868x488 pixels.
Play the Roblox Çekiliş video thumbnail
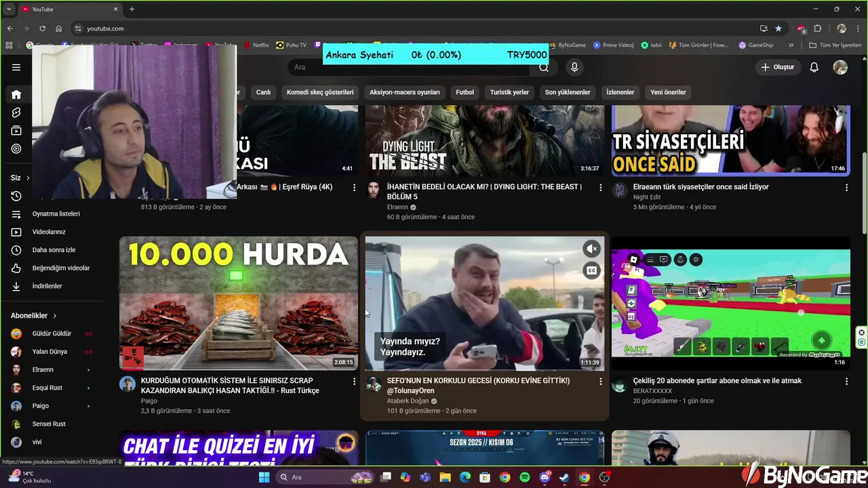730,303
